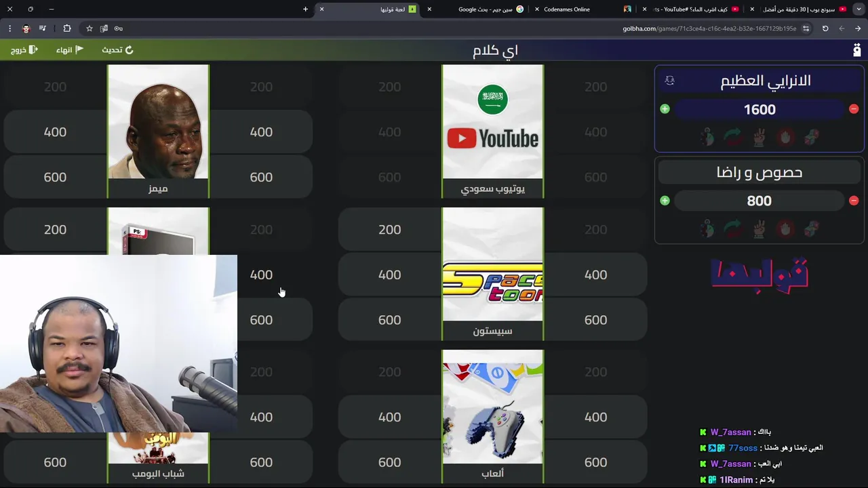Open the browser profile avatar
Viewport: 868px width, 488px height.
coord(26,28)
